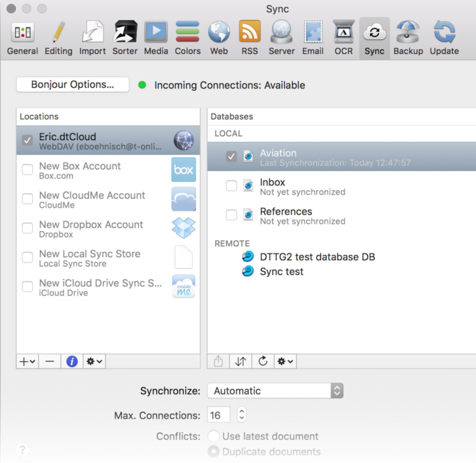Click the Max. Connections stepper arrows
476x463 pixels.
point(242,415)
